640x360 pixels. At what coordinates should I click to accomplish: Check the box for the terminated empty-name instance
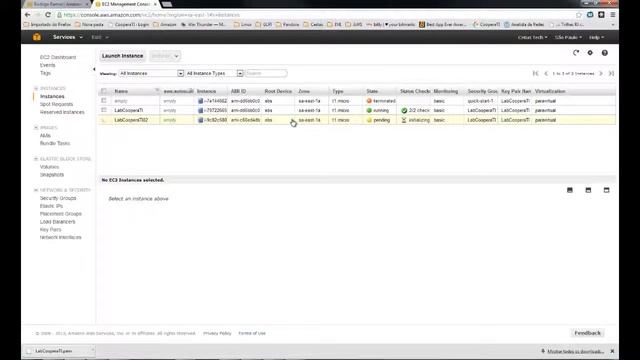pyautogui.click(x=104, y=100)
